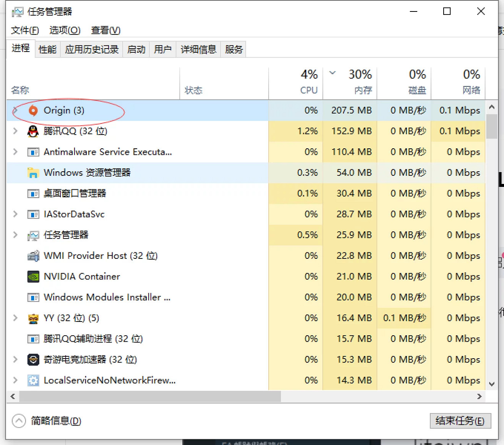Click the 腾讯QQ penguin icon
Screen dimensions: 504x445
click(33, 131)
